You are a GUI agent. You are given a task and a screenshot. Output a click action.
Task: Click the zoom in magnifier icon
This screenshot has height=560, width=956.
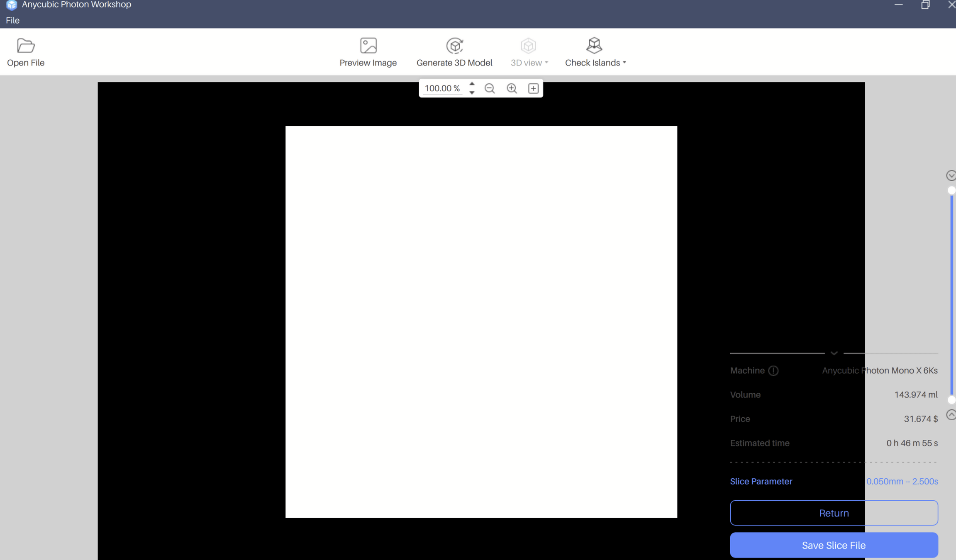coord(512,88)
